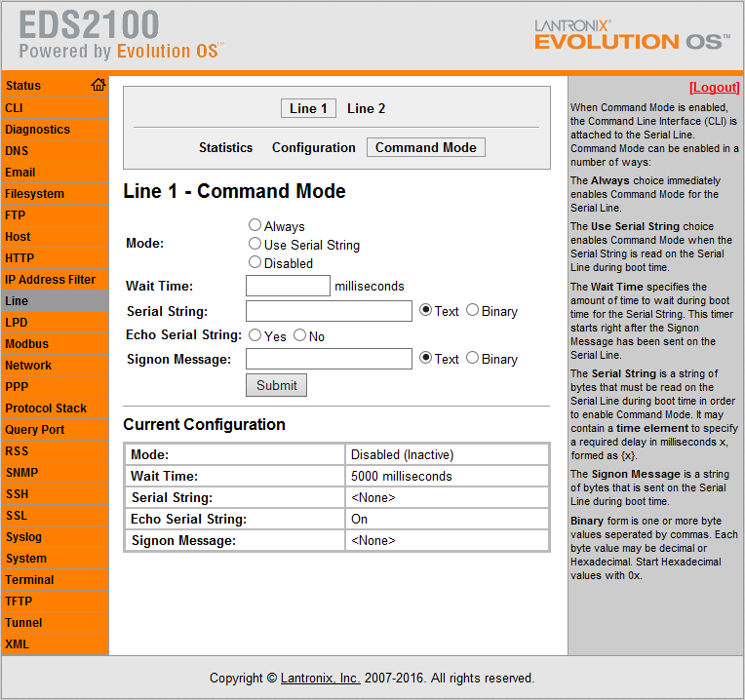
Task: Open Tunnel in the sidebar
Action: click(x=56, y=623)
